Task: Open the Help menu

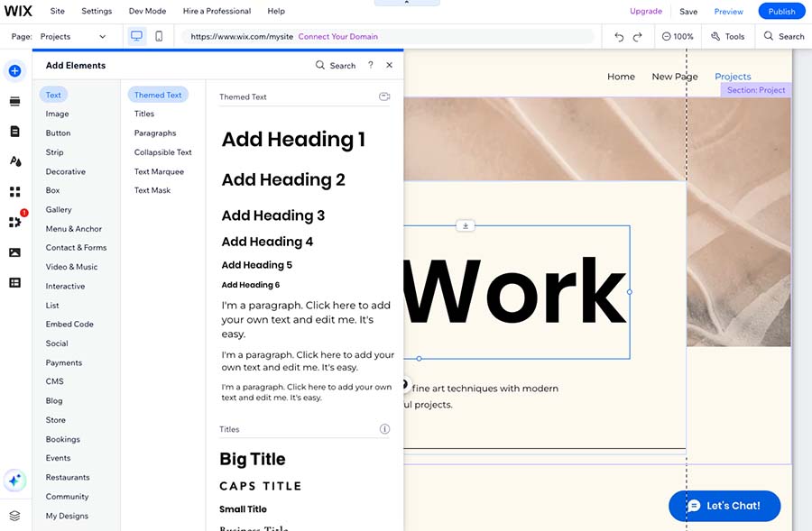Action: coord(276,11)
